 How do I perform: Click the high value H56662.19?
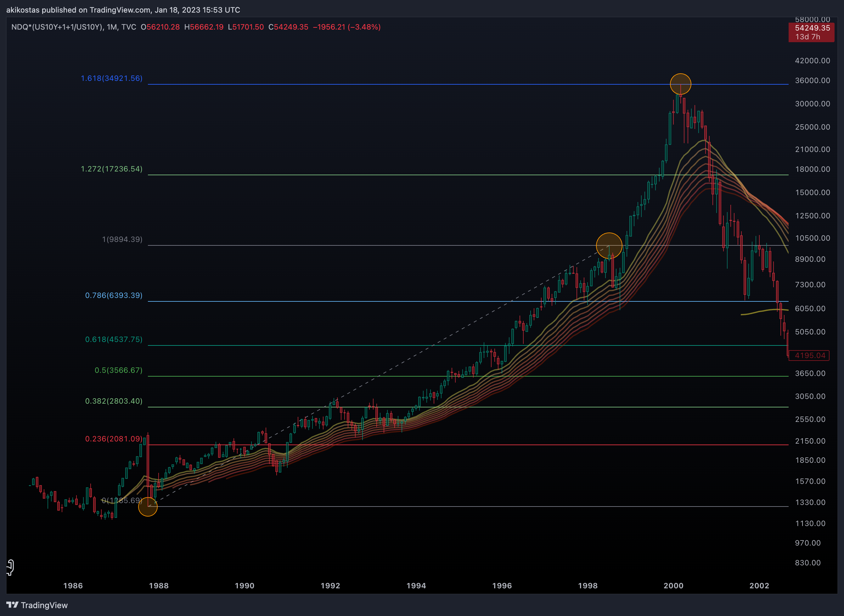[204, 27]
